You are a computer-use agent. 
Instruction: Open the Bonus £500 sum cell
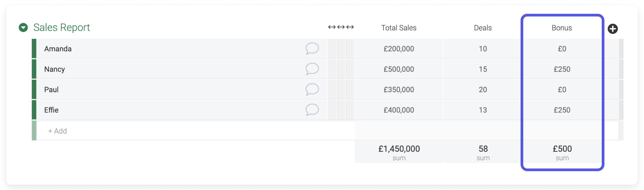562,152
